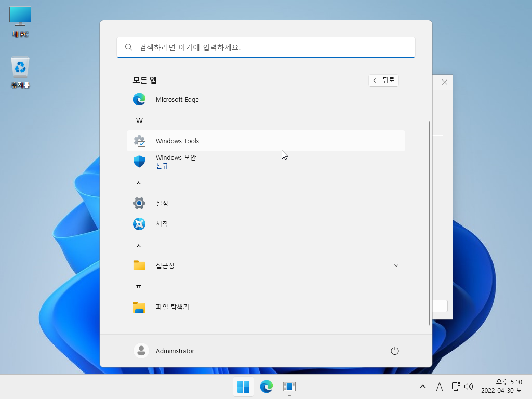This screenshot has width=532, height=399.
Task: Click the search magnifier icon
Action: [x=129, y=47]
